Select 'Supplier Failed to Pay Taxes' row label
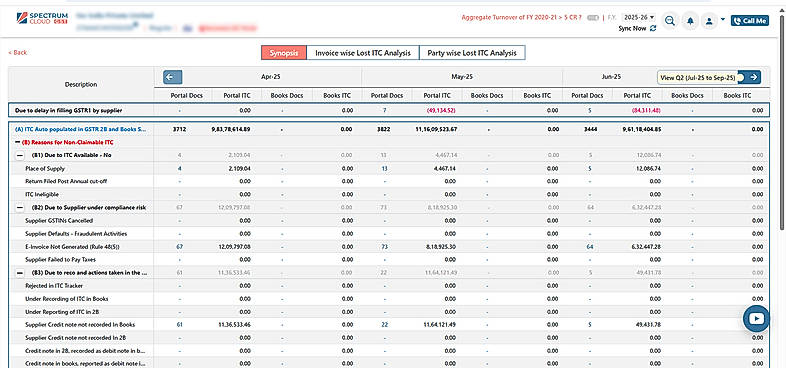Screen dimensions: 786x368 point(60,260)
